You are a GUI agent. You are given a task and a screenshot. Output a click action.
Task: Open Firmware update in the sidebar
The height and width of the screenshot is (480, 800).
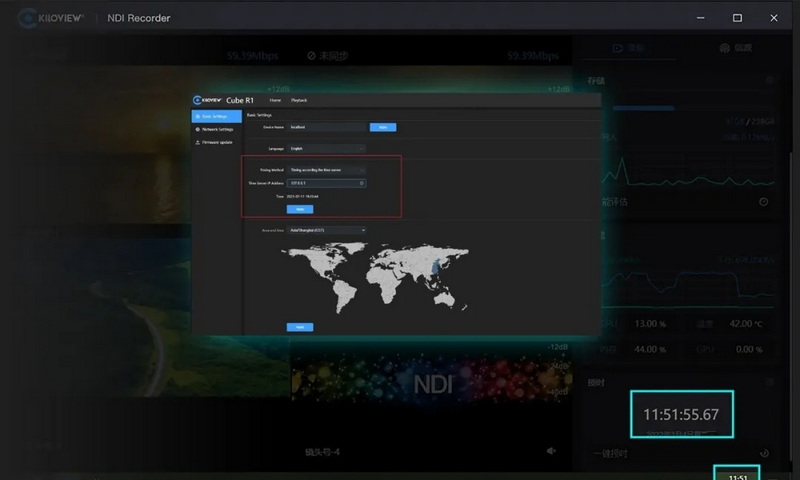tap(217, 143)
